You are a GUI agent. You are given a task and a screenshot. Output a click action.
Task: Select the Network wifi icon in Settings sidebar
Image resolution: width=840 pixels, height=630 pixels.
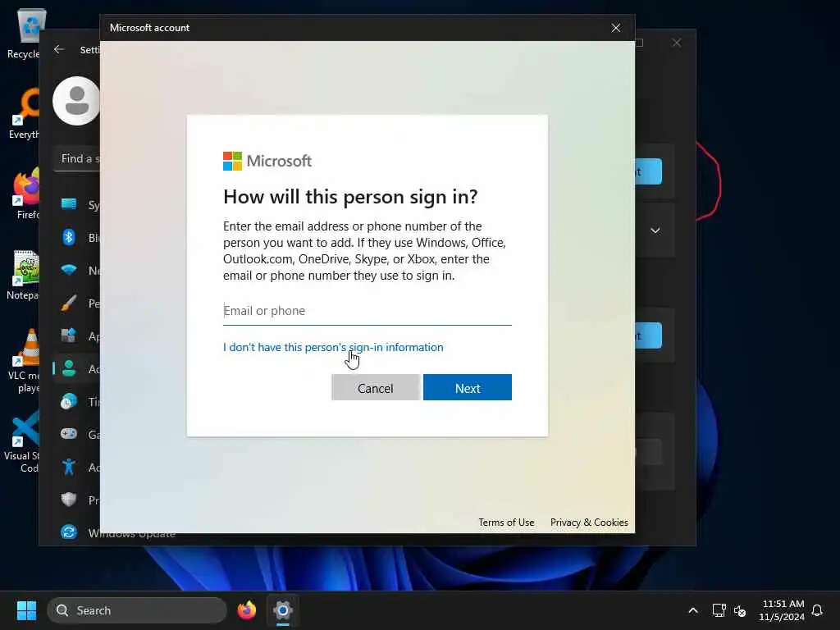pos(69,270)
